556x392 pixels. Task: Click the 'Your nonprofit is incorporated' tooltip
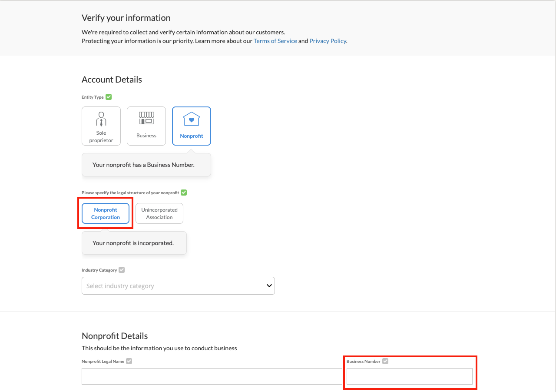click(134, 243)
